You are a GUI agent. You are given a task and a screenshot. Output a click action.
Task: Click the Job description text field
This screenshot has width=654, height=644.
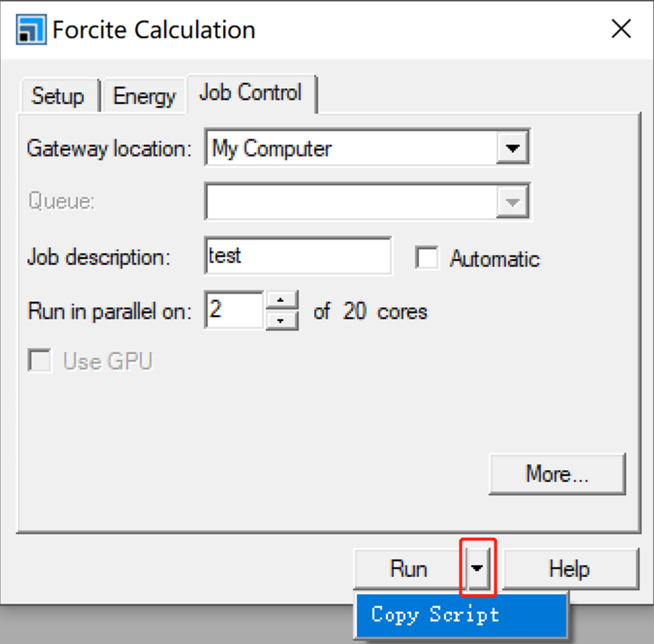click(x=298, y=256)
